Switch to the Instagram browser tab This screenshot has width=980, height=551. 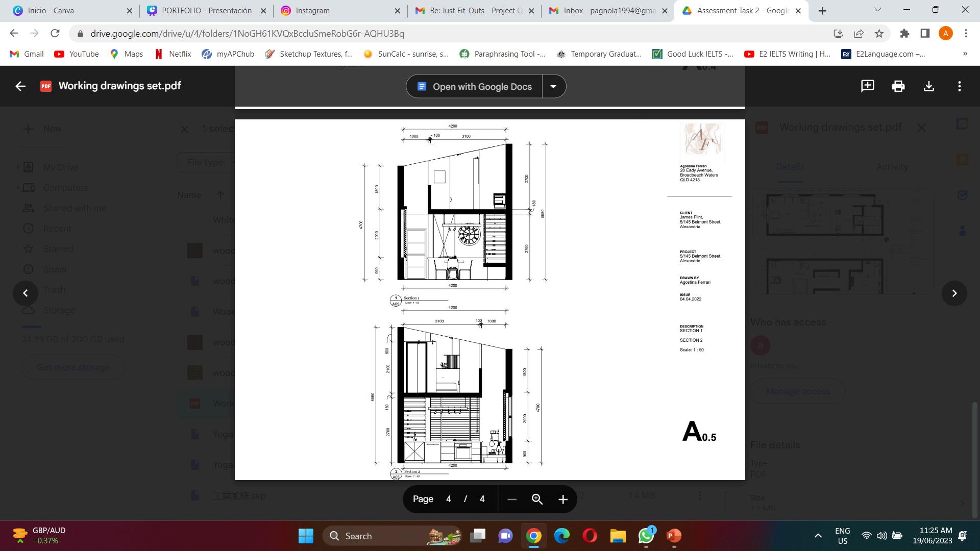coord(312,11)
